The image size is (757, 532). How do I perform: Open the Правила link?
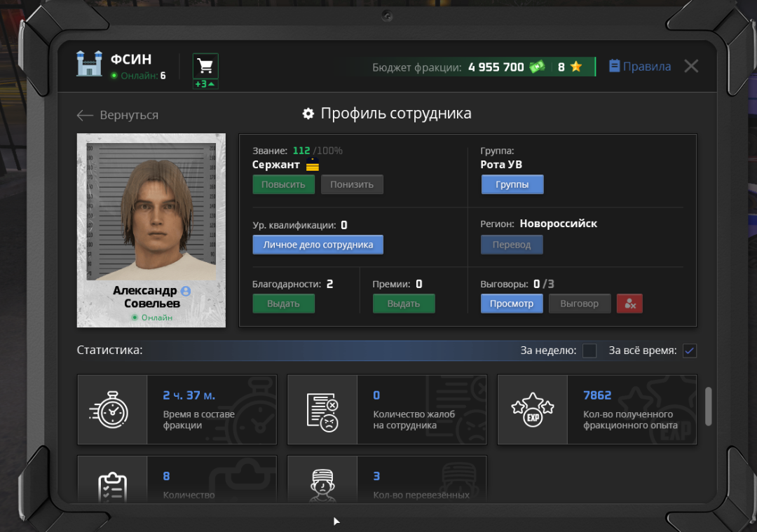click(646, 66)
